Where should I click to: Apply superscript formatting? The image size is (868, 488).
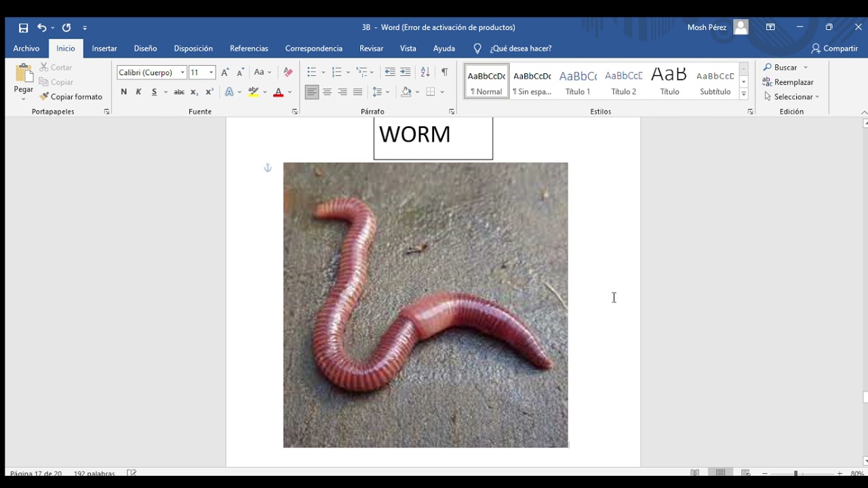[210, 92]
